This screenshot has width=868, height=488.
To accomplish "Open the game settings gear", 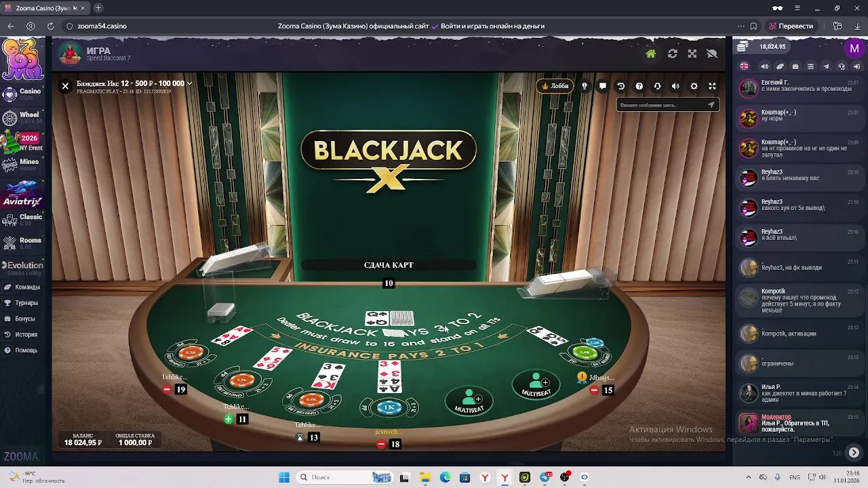I will pos(694,86).
